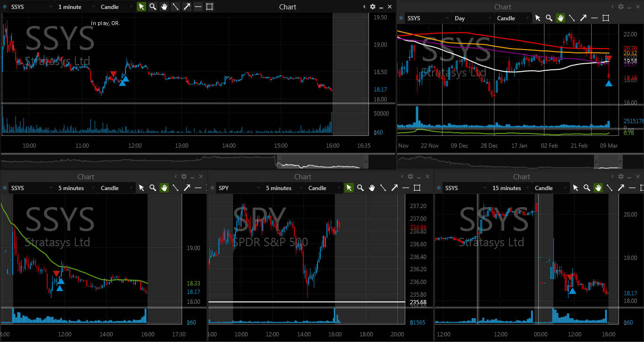Toggle symbol link indicator in SSYS 5 minutes chart

pyautogui.click(x=5, y=188)
